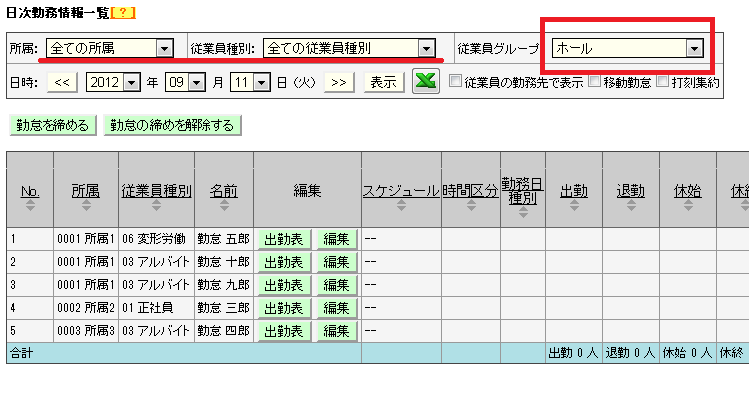Open the 従業員種別 dropdown

point(349,48)
